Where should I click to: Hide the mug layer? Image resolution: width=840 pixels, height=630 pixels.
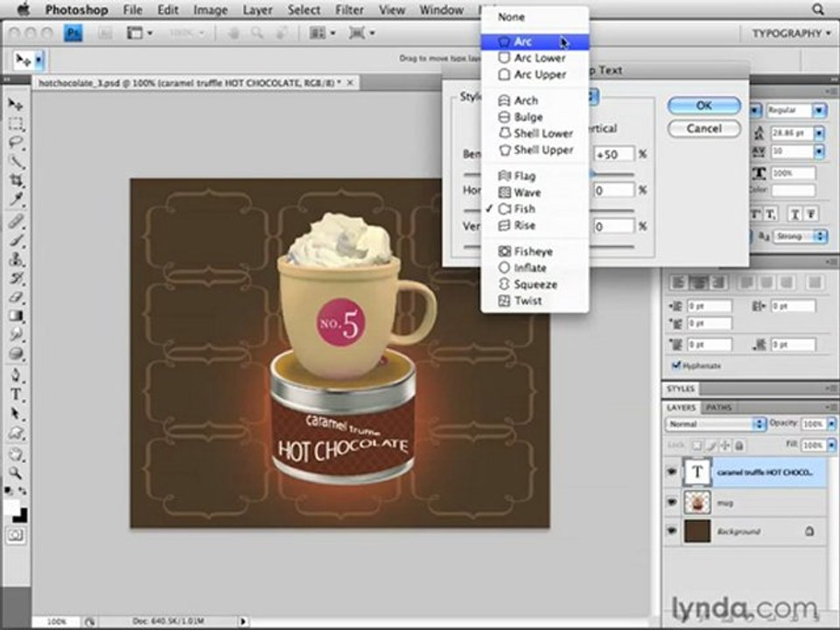coord(672,502)
